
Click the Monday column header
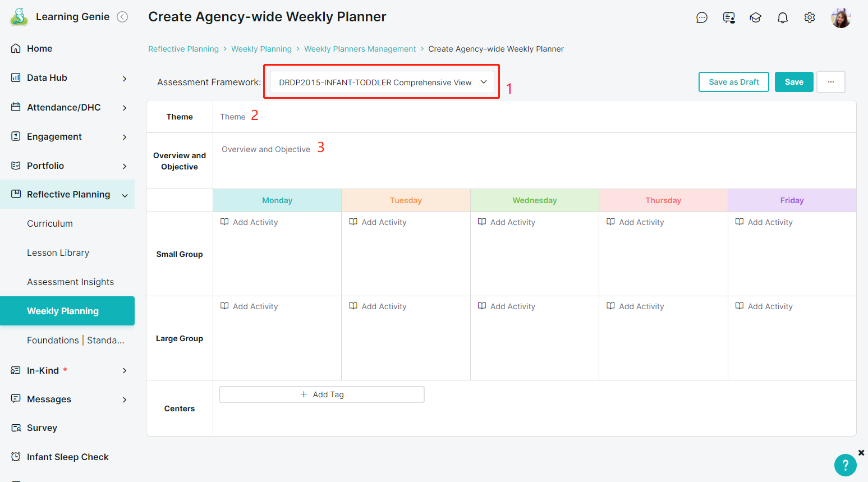(x=277, y=200)
